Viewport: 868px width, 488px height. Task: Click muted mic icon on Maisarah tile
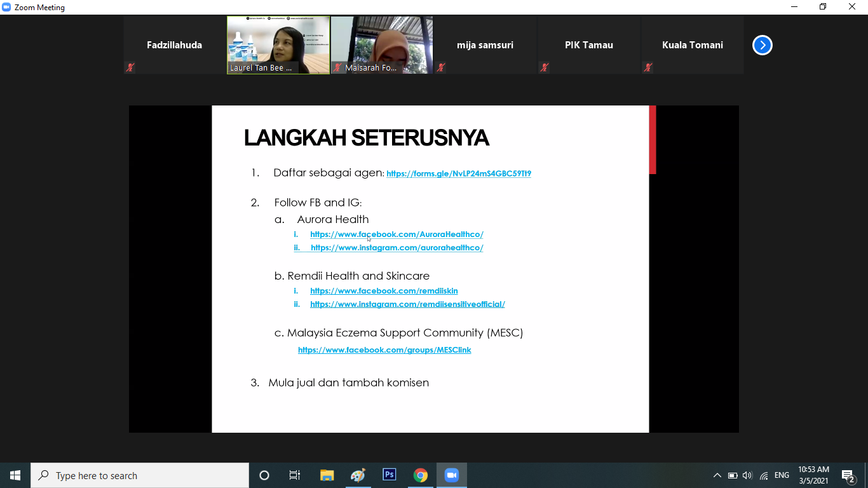pos(337,67)
